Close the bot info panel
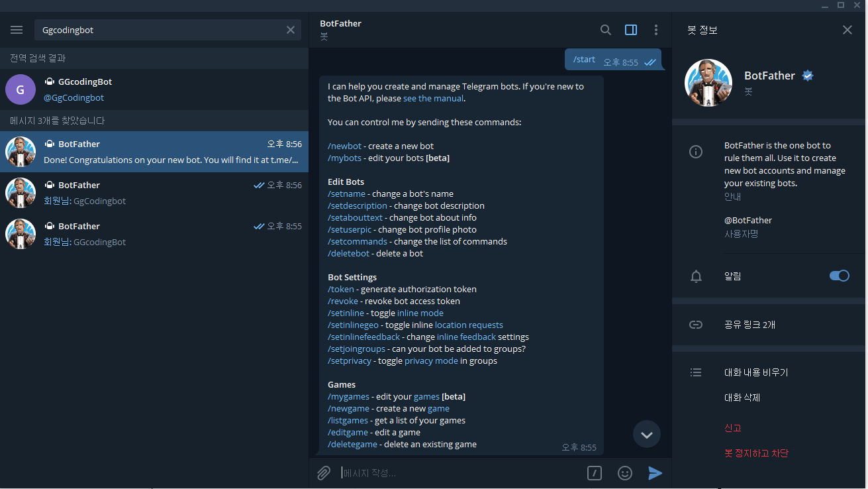The height and width of the screenshot is (489, 868). [x=847, y=30]
